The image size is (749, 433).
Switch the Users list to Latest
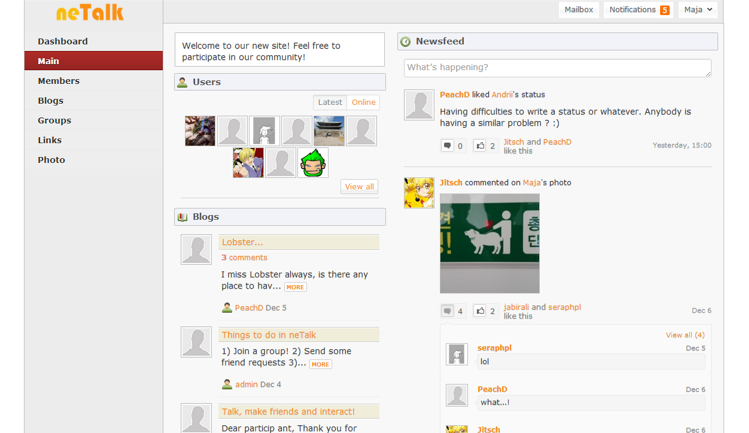tap(330, 102)
